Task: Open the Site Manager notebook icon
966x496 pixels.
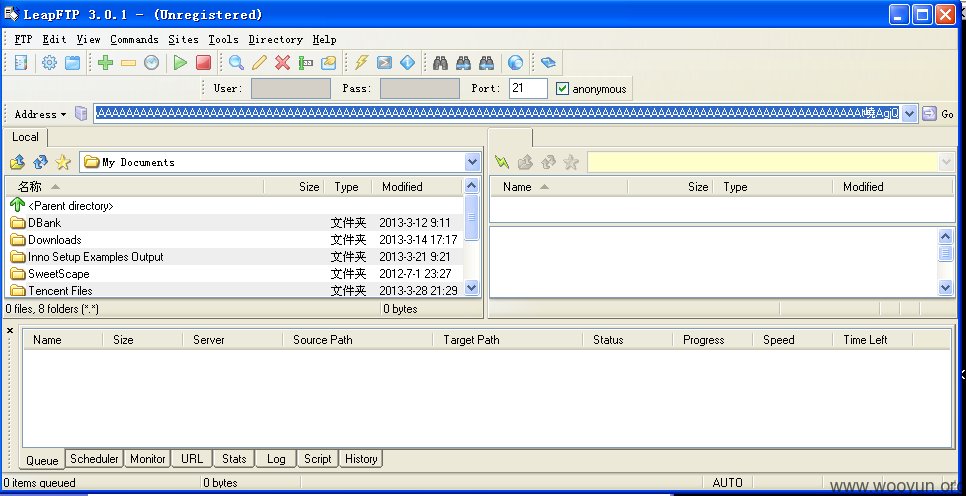Action: 21,62
